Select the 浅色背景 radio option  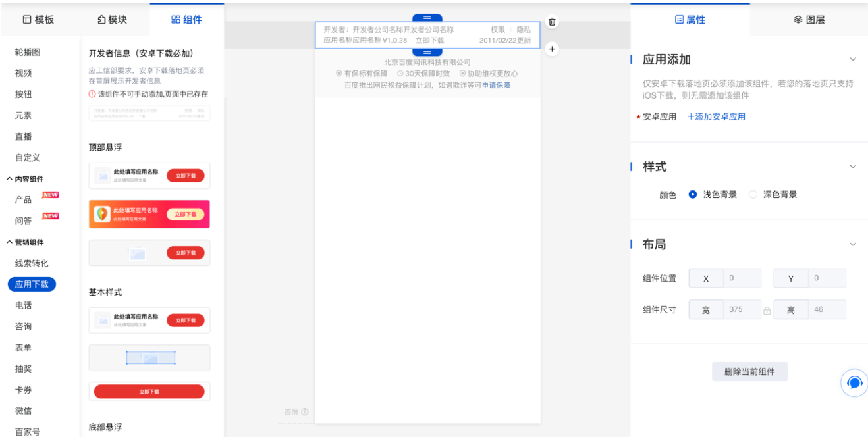693,195
